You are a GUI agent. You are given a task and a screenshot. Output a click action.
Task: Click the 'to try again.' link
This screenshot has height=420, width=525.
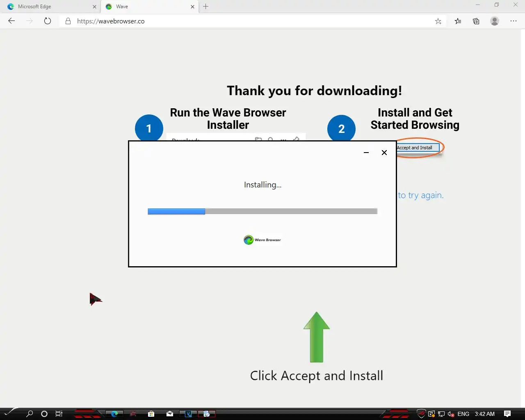click(x=420, y=195)
